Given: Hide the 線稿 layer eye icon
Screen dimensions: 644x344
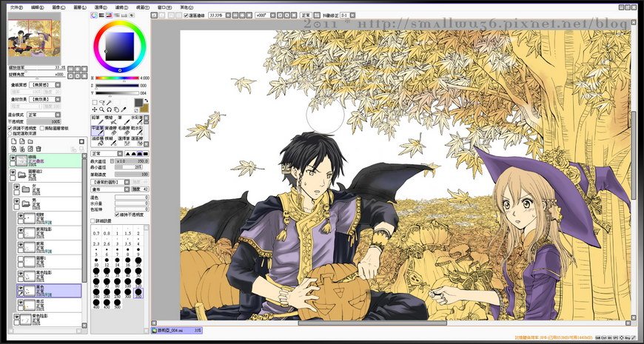Looking at the screenshot, I should (13, 158).
